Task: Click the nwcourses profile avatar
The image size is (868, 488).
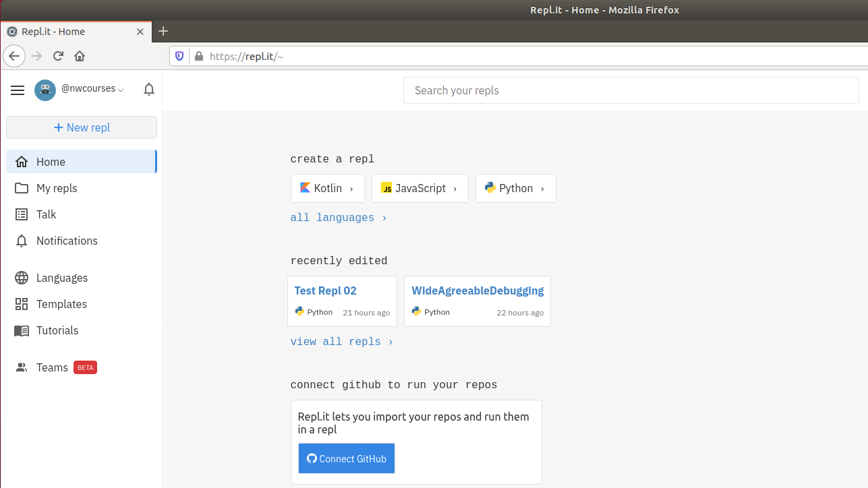Action: (45, 90)
